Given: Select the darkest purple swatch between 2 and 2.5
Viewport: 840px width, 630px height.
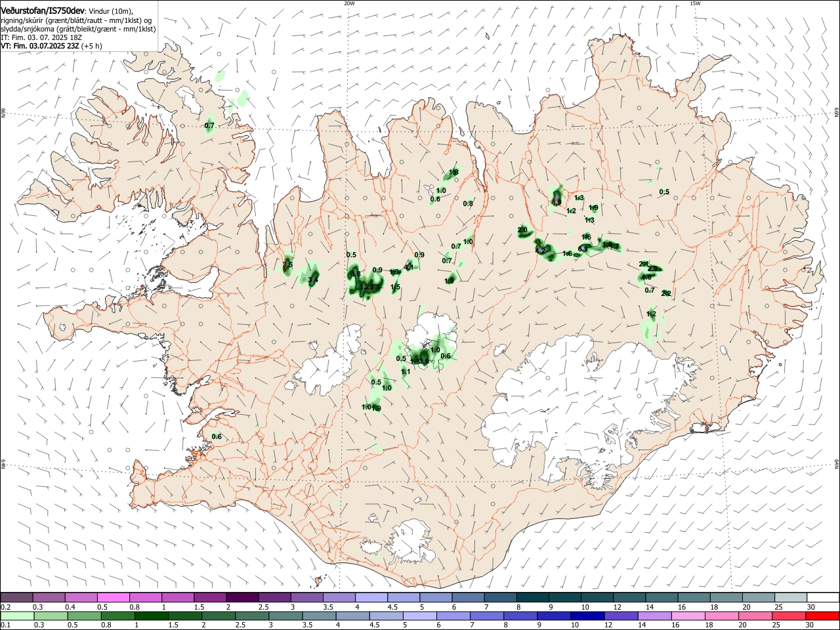Looking at the screenshot, I should pyautogui.click(x=242, y=598).
